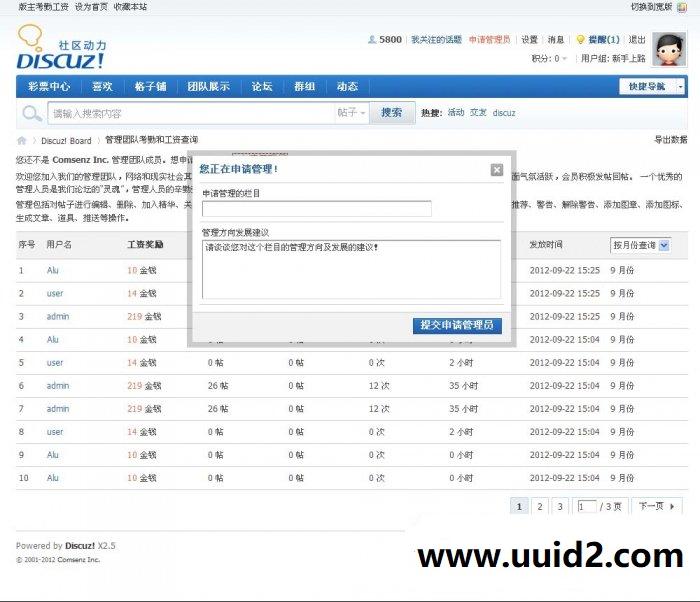Click the 申请管理员 link
This screenshot has height=602, width=700.
489,40
